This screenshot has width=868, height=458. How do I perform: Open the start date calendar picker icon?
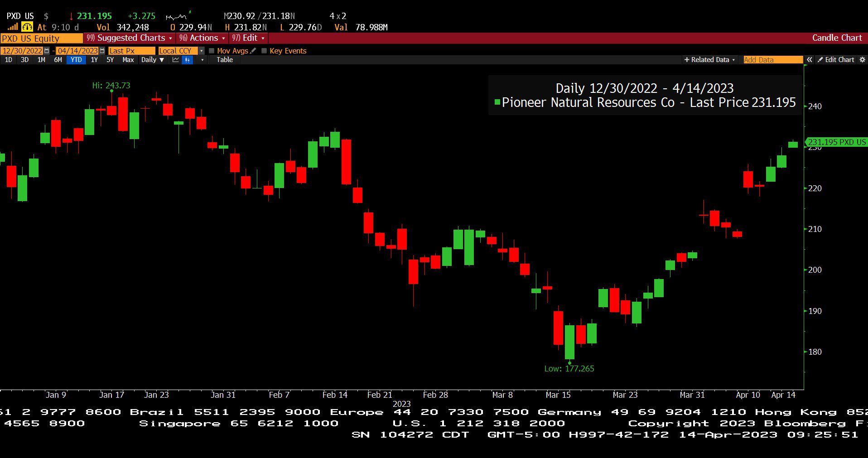(x=47, y=51)
